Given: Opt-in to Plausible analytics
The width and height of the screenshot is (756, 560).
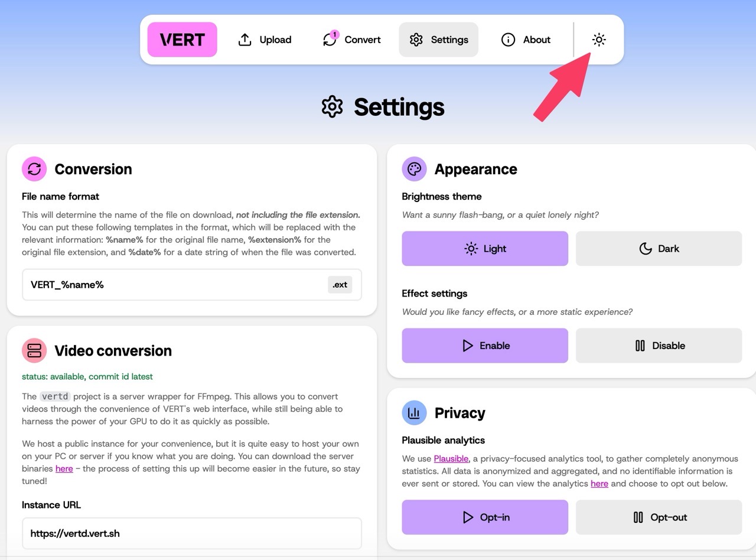Looking at the screenshot, I should tap(485, 517).
